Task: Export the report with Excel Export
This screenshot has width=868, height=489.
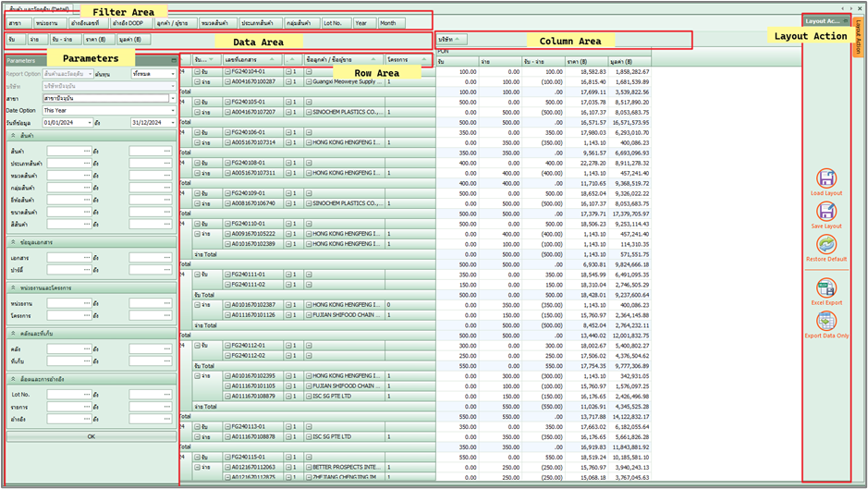Action: [825, 288]
